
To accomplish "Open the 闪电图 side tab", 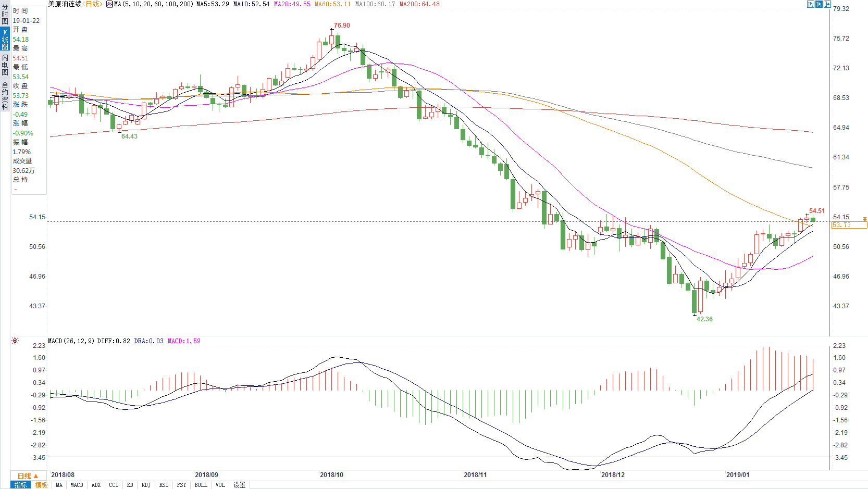I will pyautogui.click(x=5, y=65).
